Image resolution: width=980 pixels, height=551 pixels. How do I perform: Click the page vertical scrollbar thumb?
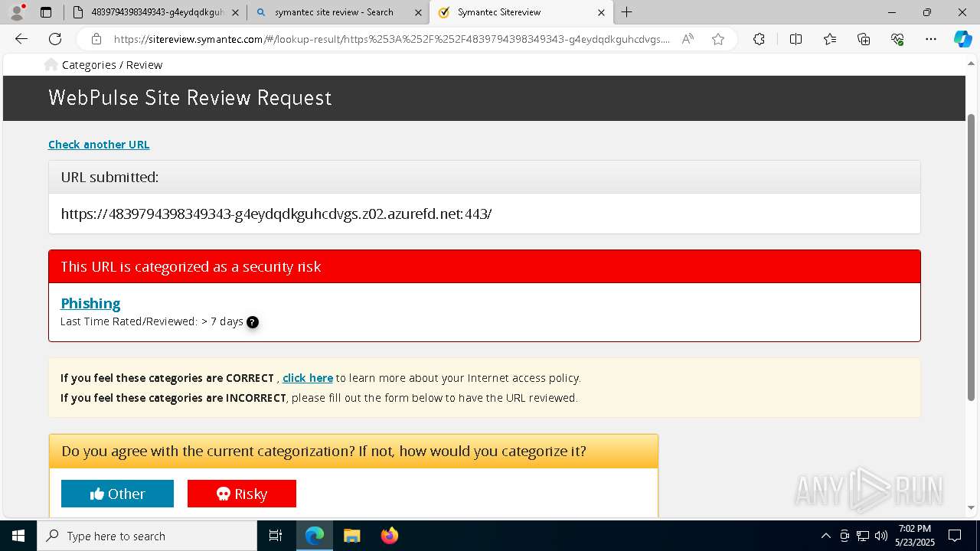point(972,256)
